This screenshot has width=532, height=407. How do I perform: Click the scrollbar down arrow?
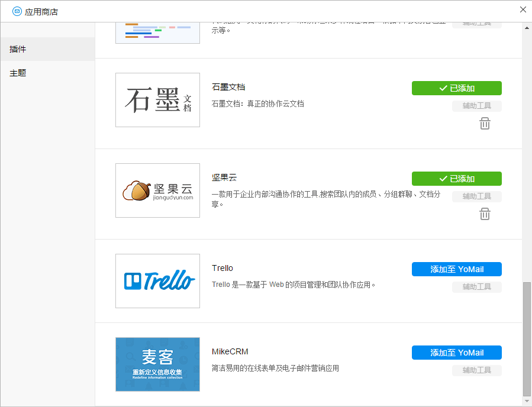coord(527,401)
